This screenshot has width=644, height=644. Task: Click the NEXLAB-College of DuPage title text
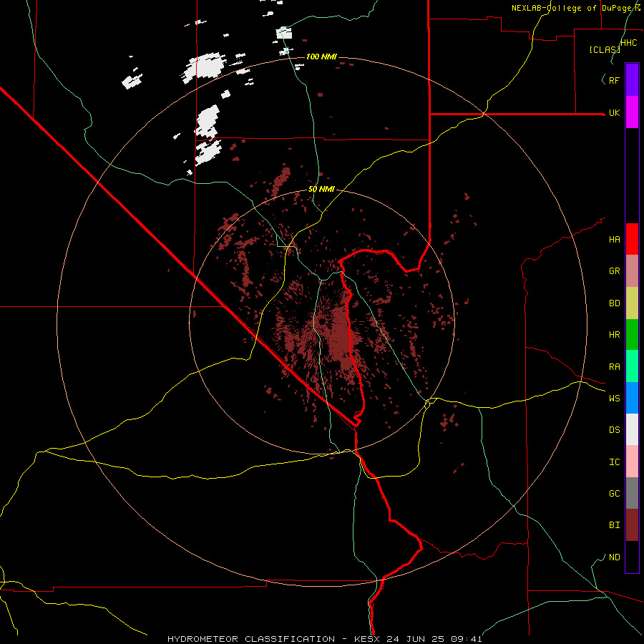pos(573,8)
